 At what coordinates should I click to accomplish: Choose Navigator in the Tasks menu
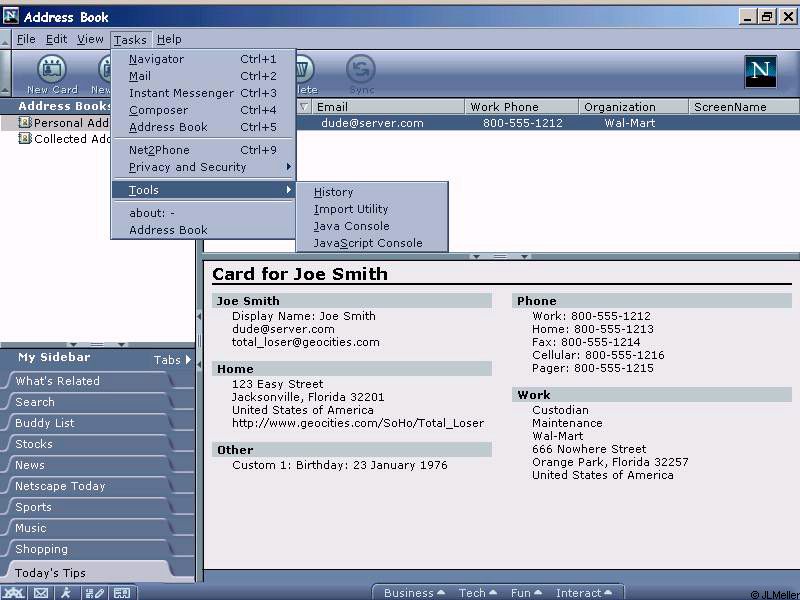tap(203, 59)
